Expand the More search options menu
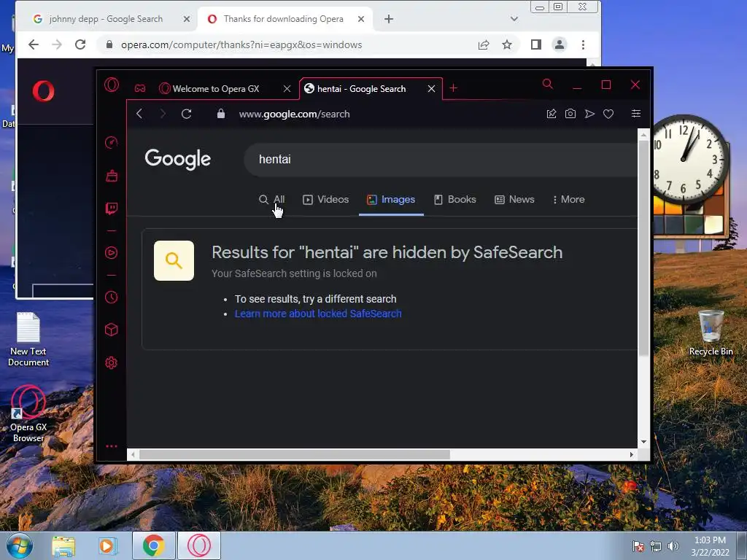The width and height of the screenshot is (747, 560). point(568,200)
